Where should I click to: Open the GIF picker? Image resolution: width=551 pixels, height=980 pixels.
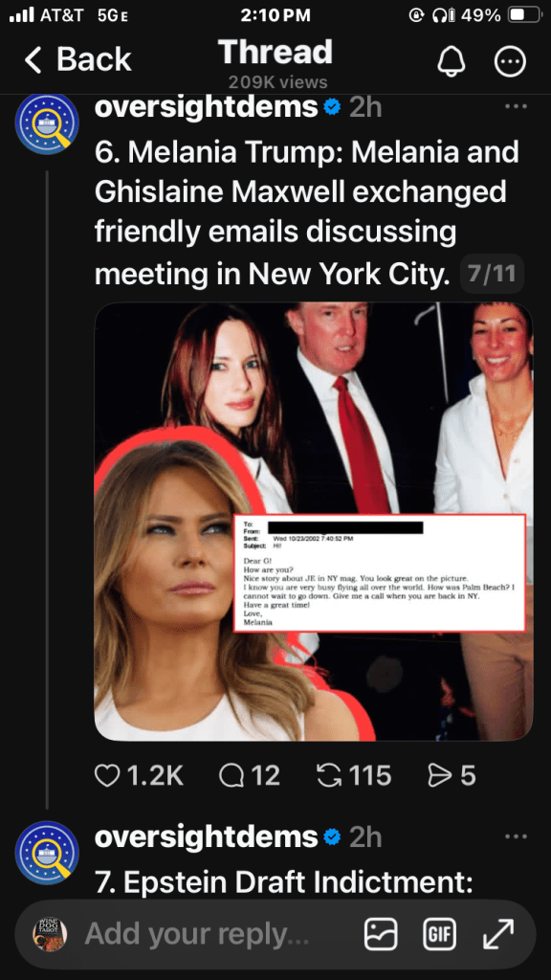[x=439, y=934]
